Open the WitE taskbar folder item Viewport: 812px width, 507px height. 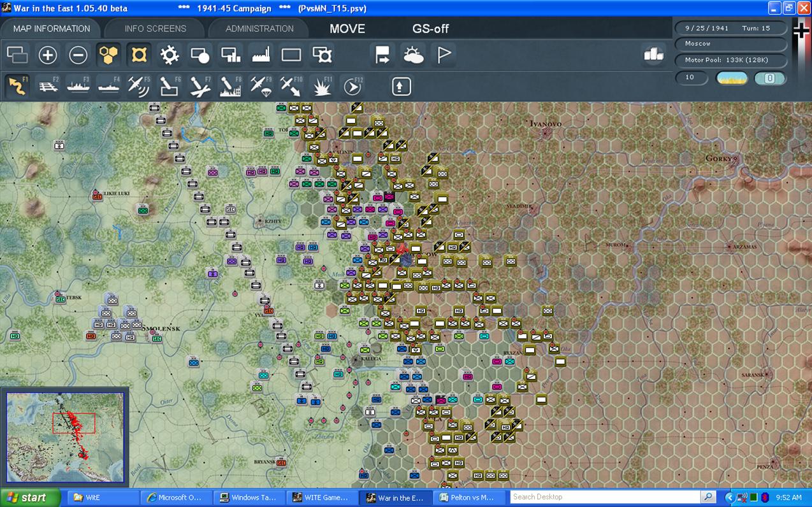coord(103,498)
